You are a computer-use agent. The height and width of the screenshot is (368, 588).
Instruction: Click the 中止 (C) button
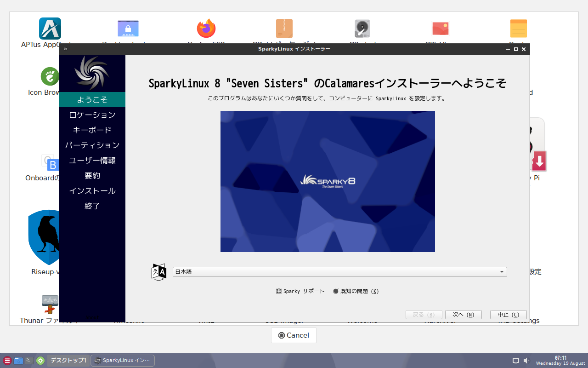(509, 315)
